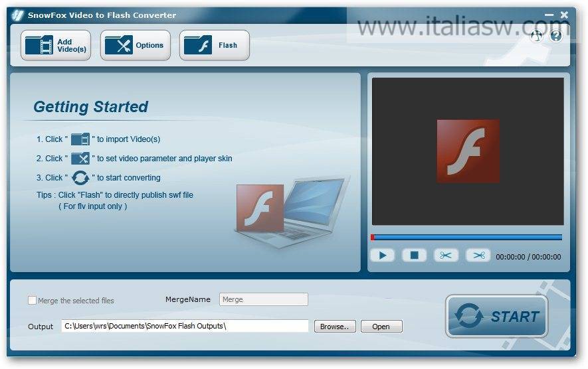Image resolution: width=588 pixels, height=369 pixels.
Task: Minimize the SnowFox window
Action: click(x=549, y=15)
